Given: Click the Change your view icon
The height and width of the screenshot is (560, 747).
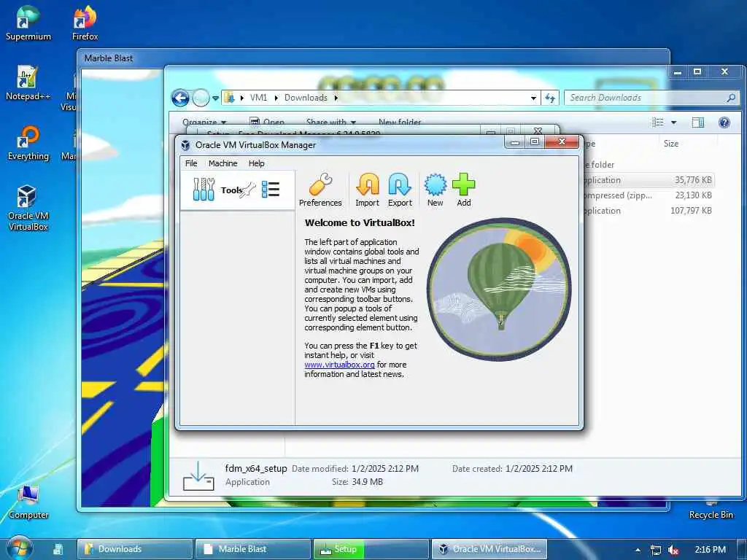Looking at the screenshot, I should click(x=658, y=122).
